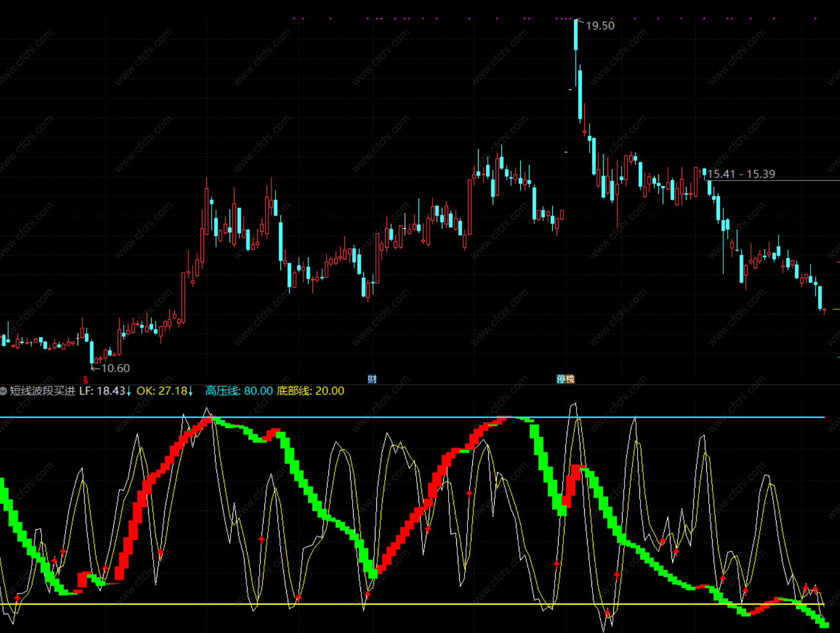
Task: Click the 19.50 high price label
Action: 600,26
